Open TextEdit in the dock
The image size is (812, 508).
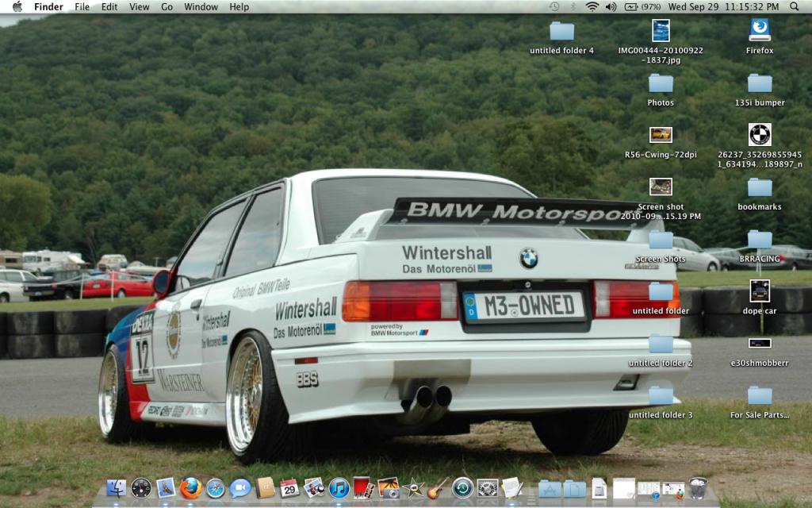click(512, 488)
